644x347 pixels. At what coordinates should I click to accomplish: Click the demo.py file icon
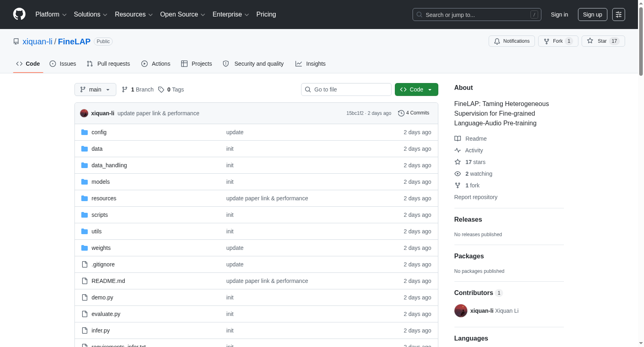point(85,297)
